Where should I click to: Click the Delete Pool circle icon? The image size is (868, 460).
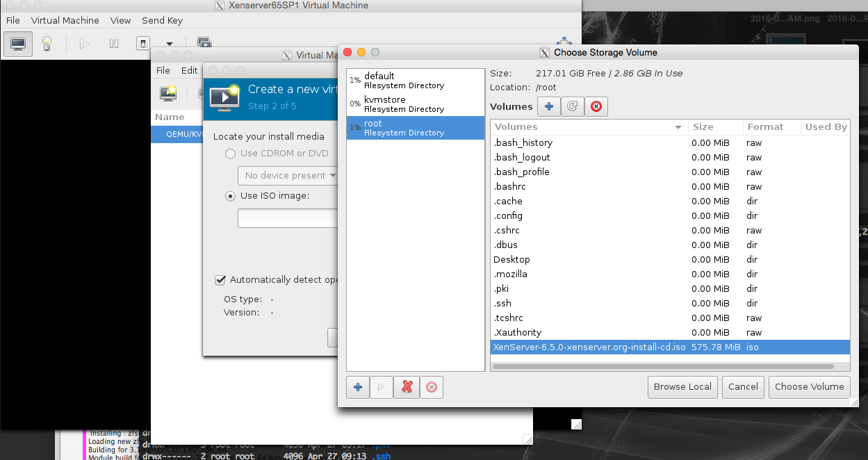(431, 387)
